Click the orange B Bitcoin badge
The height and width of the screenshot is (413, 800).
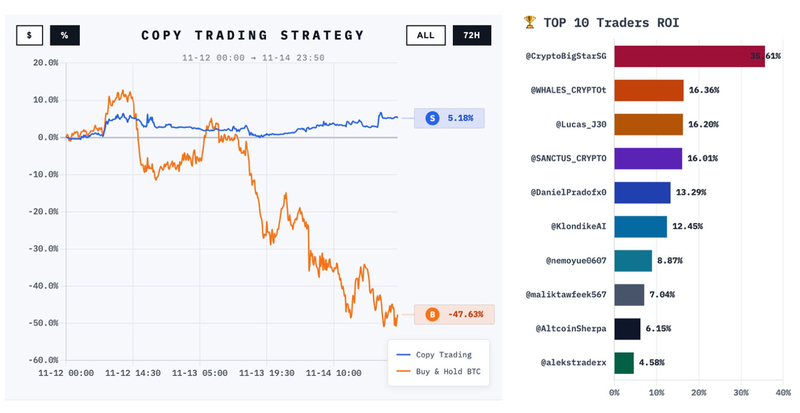pyautogui.click(x=432, y=314)
